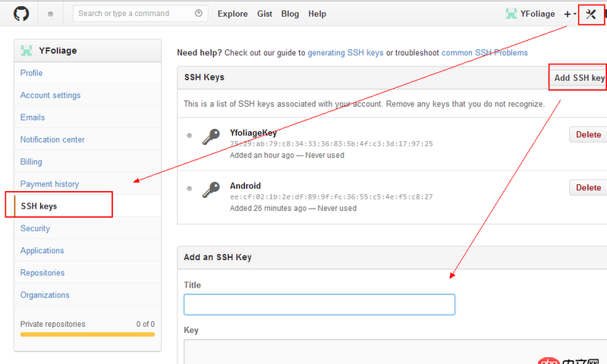Open the notifications indicator icon
This screenshot has height=364, width=607.
point(51,14)
